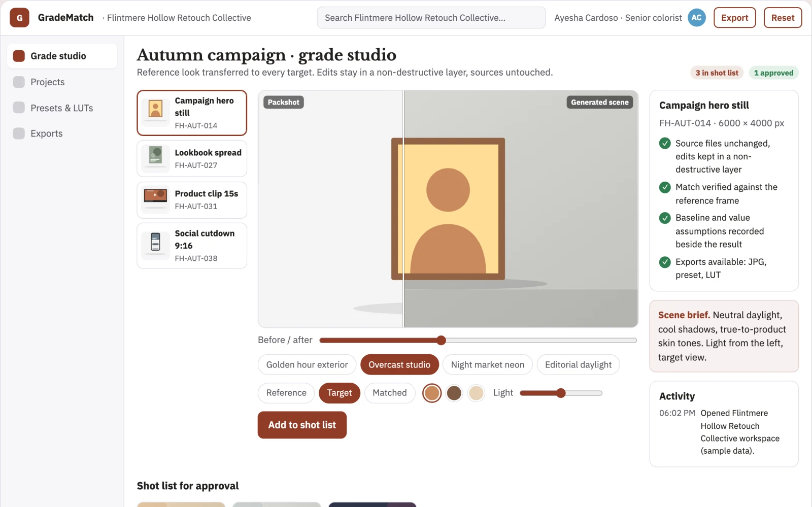The height and width of the screenshot is (507, 812).
Task: Click the 06:02 PM activity entry
Action: 724,432
